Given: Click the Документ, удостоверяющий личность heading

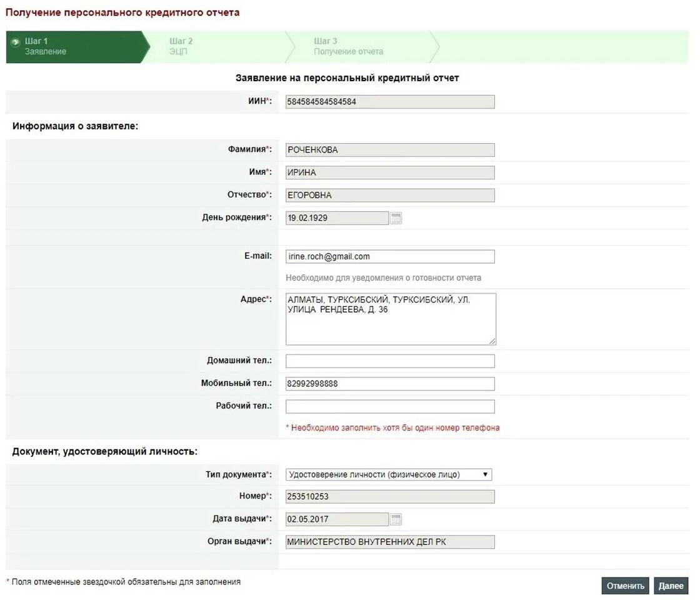Looking at the screenshot, I should (x=104, y=451).
